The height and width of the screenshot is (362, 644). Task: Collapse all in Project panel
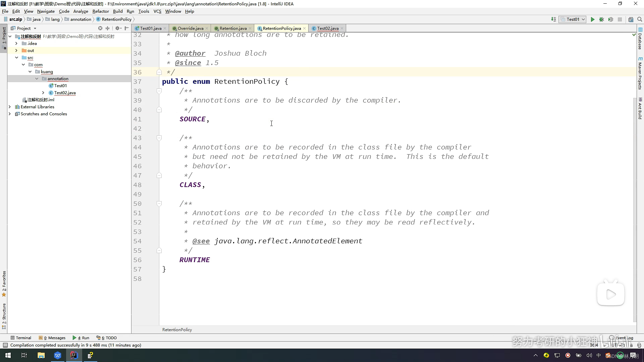pos(107,28)
